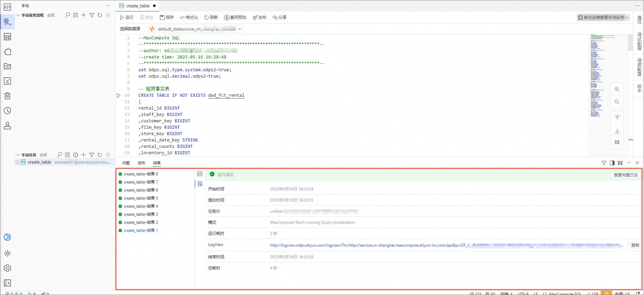Open the recycle bin sidebar icon
The width and height of the screenshot is (644, 295).
click(x=7, y=96)
